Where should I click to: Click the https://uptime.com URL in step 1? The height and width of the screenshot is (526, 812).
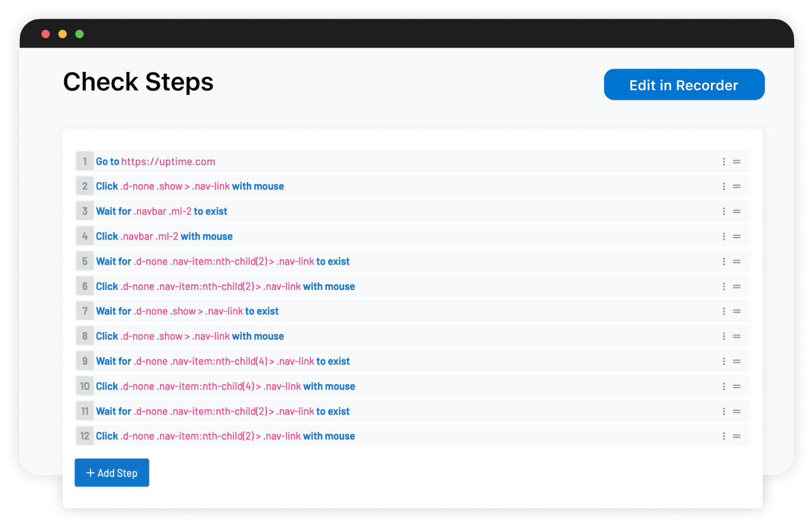169,162
